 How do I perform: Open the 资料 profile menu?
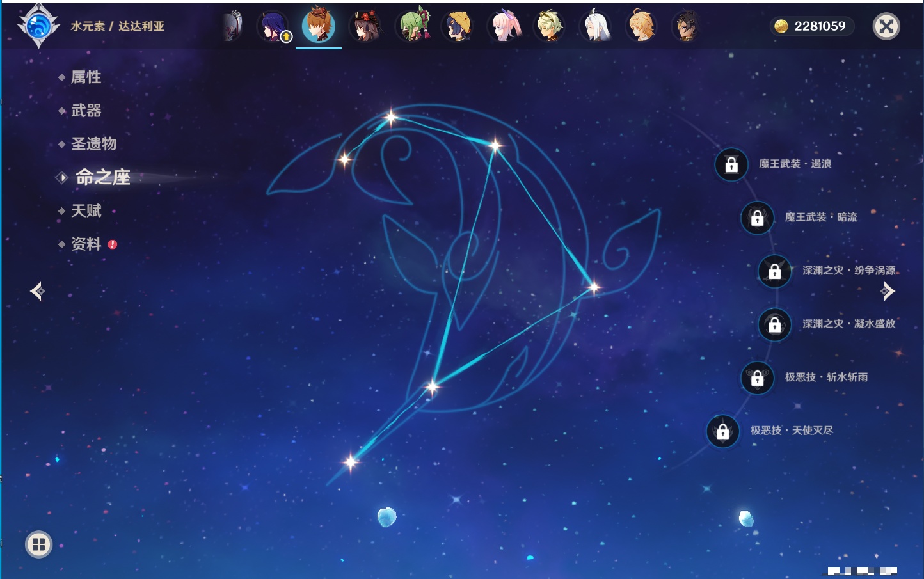(x=86, y=244)
